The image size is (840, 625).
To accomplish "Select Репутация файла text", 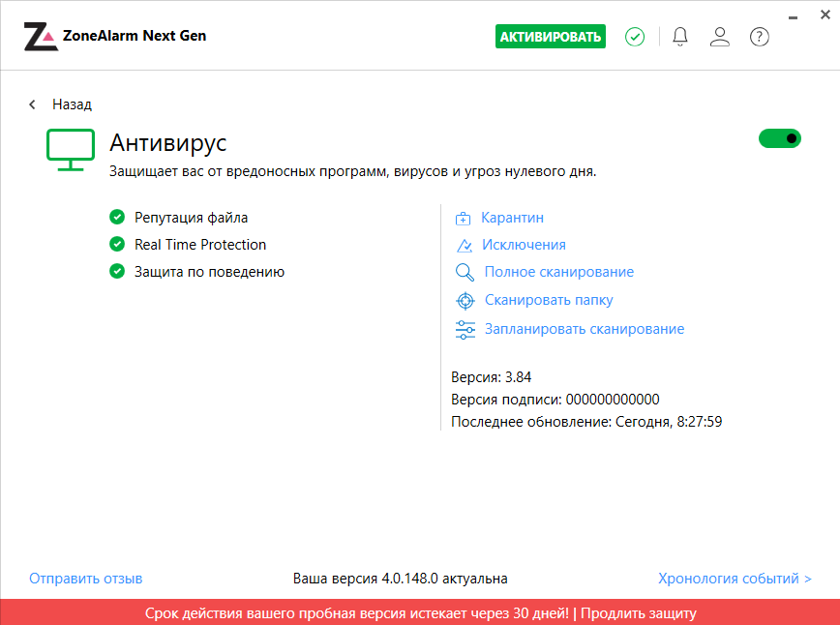I will tap(191, 218).
